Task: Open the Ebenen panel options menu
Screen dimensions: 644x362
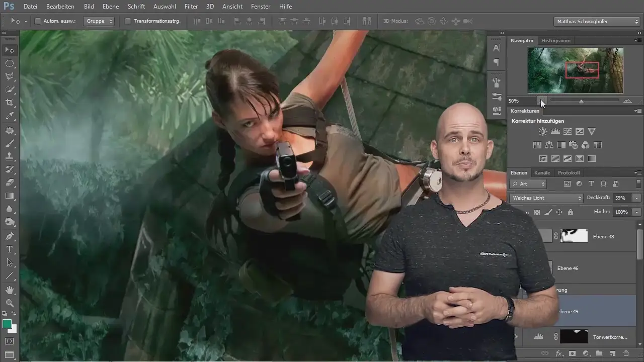Action: (638, 173)
